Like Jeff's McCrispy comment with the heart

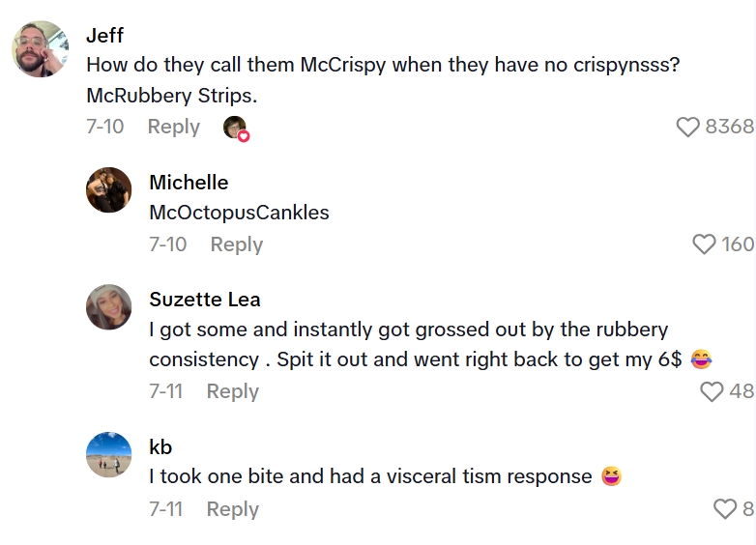tap(687, 127)
